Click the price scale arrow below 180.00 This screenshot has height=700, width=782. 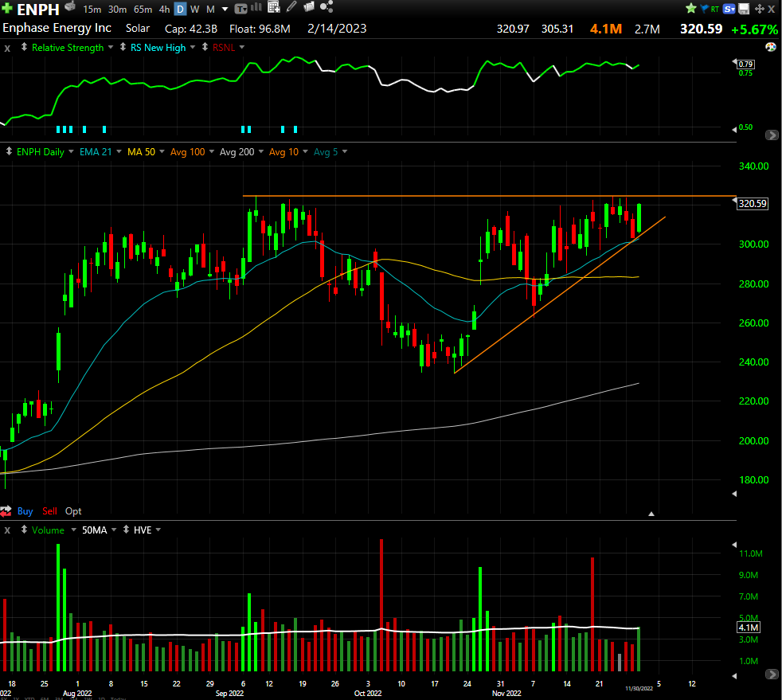pyautogui.click(x=734, y=494)
